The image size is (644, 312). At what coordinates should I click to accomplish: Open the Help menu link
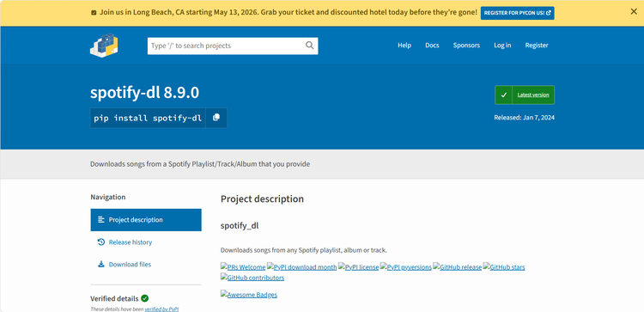[404, 46]
